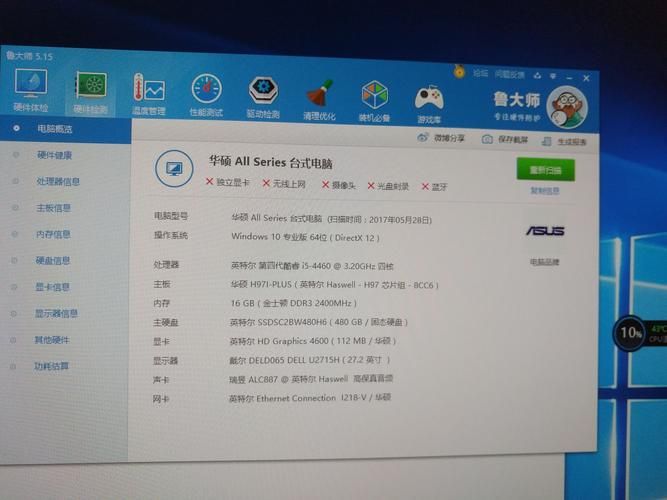Launch the 性能测试 performance benchmark
This screenshot has width=667, height=500.
tap(206, 96)
